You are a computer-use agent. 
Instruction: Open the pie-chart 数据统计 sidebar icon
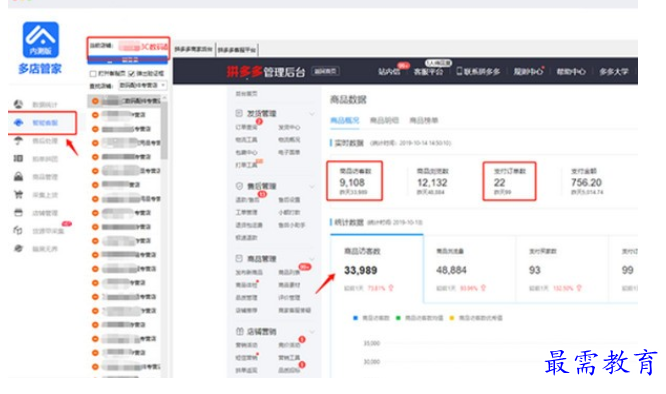(18, 104)
